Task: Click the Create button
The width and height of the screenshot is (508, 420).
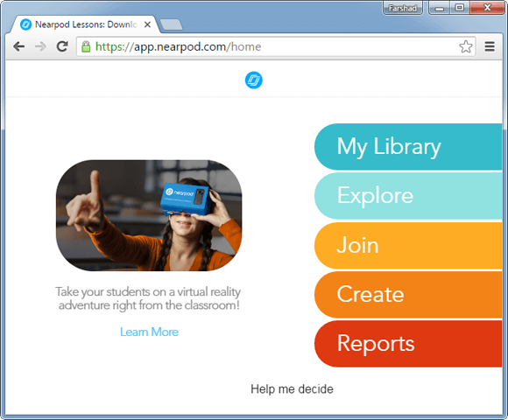Action: pos(408,295)
